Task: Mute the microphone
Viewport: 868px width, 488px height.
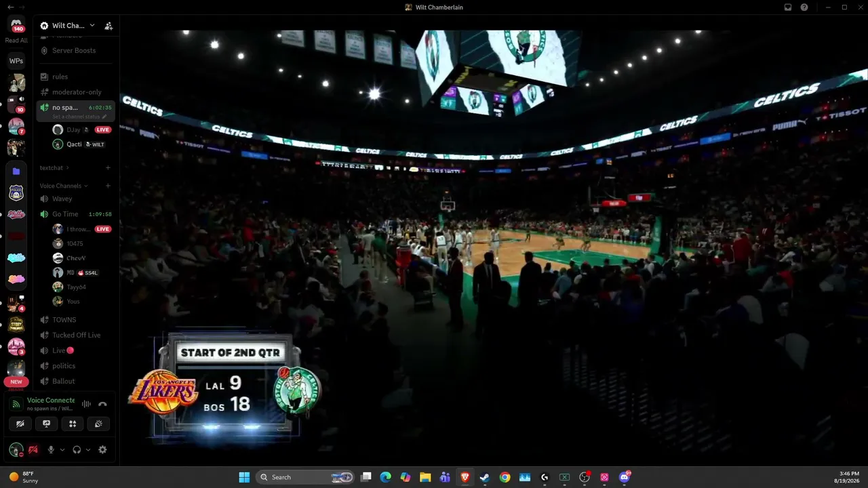Action: (x=50, y=449)
